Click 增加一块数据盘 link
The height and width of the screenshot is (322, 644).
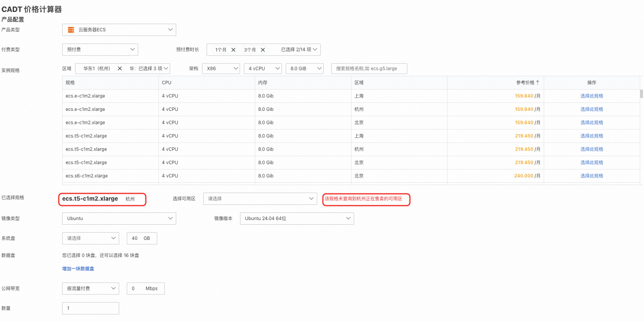pyautogui.click(x=78, y=268)
